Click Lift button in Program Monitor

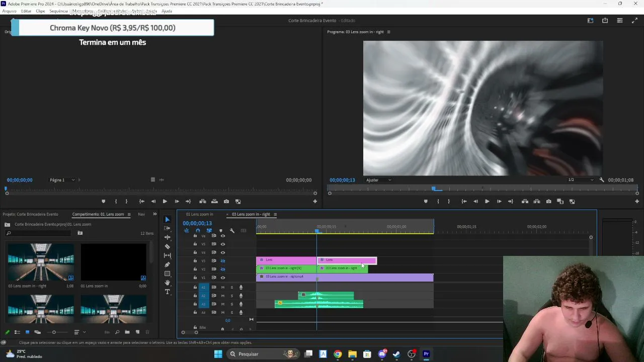pos(525,201)
